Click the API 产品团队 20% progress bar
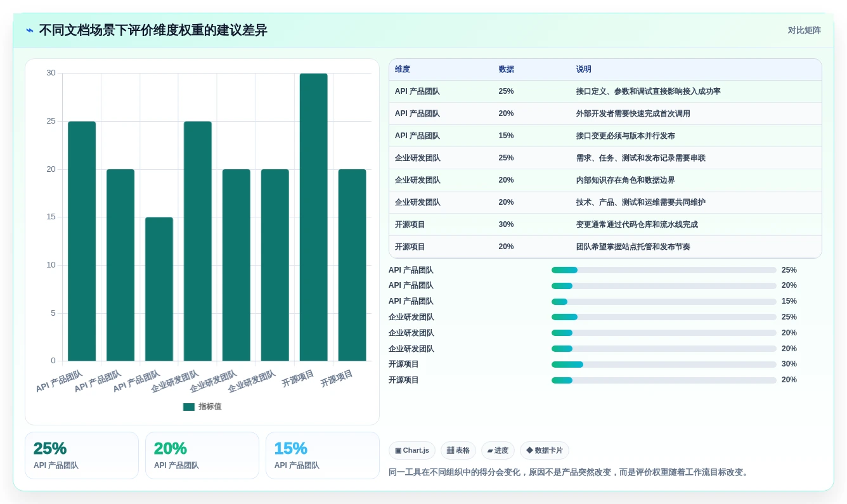 tap(664, 286)
